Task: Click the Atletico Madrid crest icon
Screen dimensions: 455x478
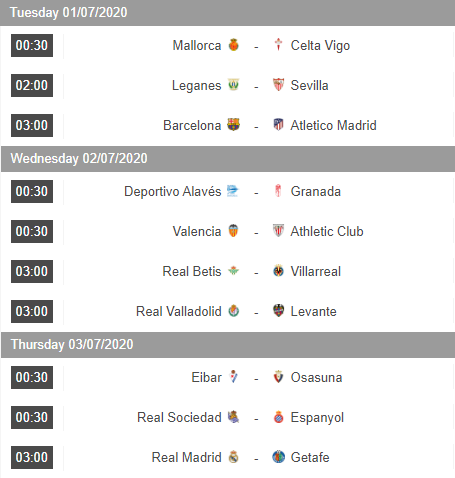Action: (278, 125)
